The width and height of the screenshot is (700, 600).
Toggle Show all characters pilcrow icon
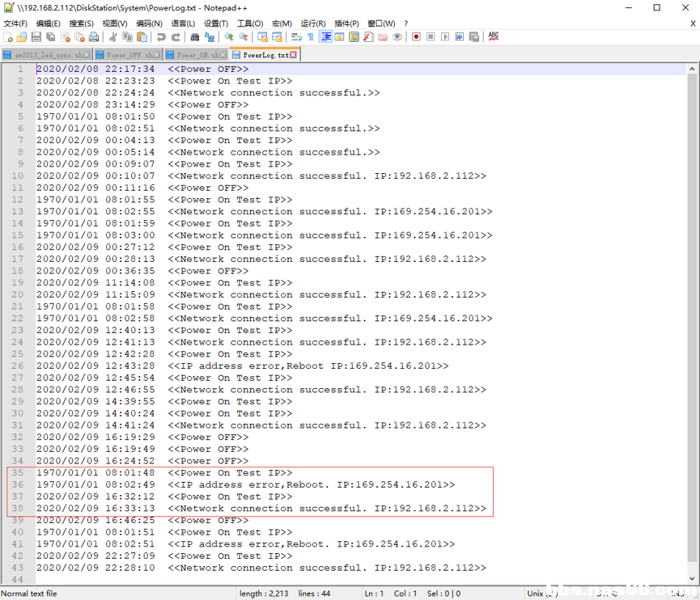[310, 37]
